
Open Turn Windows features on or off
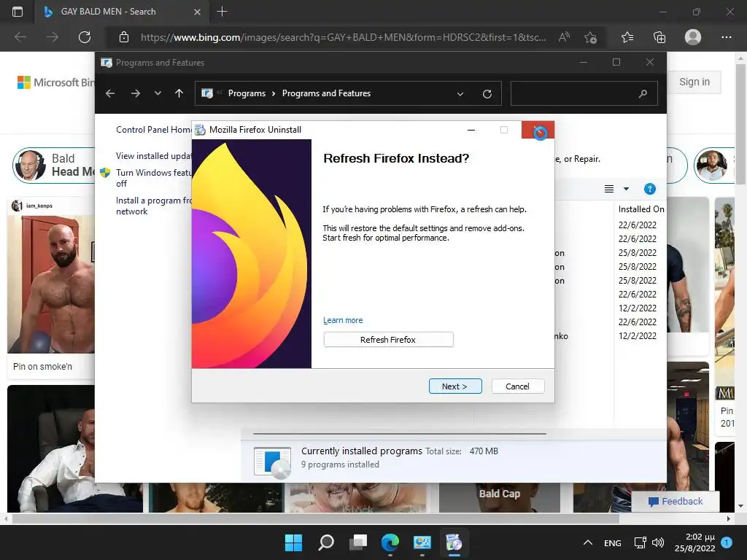pos(153,178)
